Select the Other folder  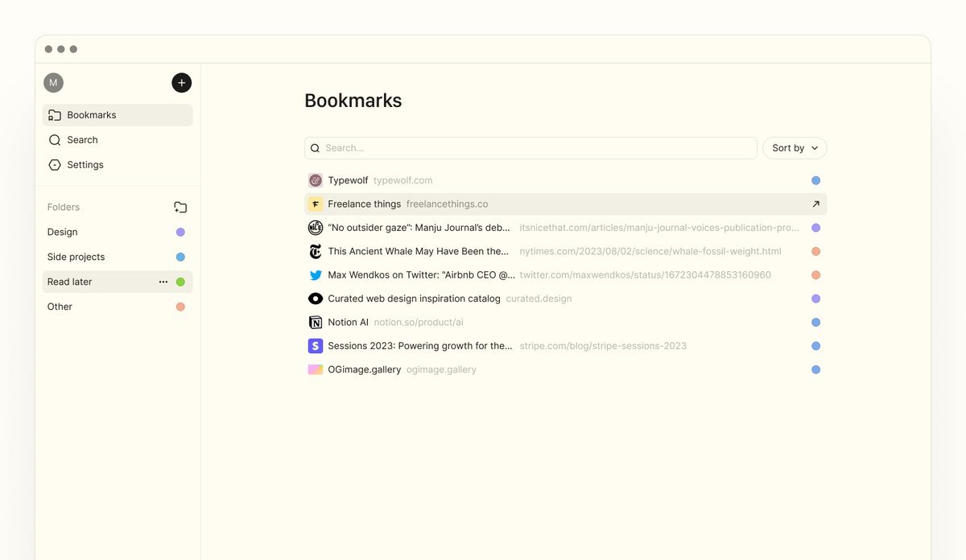tap(118, 307)
